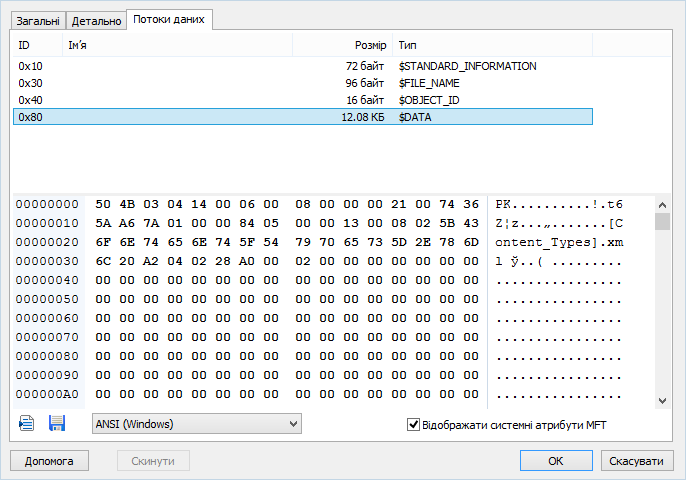Click offset 000000A0 in hex view
686x480 pixels.
coord(47,394)
